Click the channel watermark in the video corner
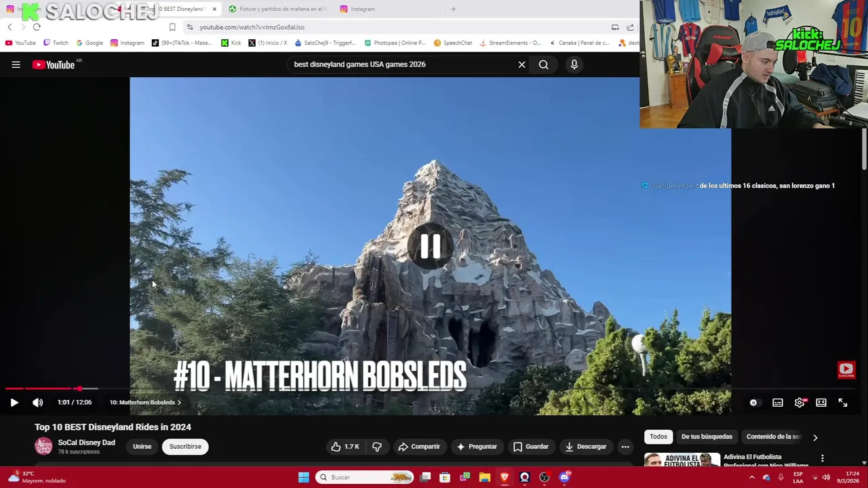Screen dimensions: 868x488 pyautogui.click(x=846, y=369)
